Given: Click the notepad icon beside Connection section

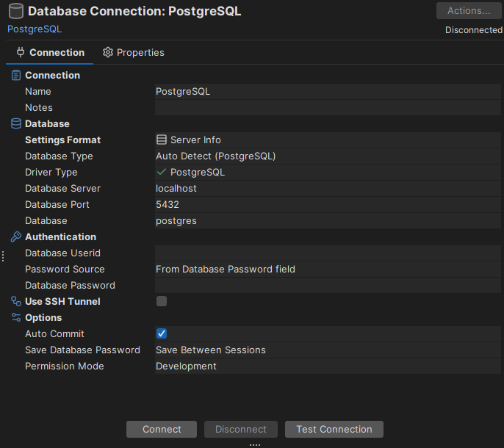Looking at the screenshot, I should tap(16, 75).
